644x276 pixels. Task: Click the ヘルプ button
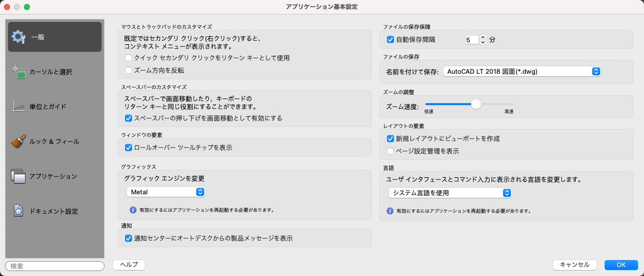(129, 265)
